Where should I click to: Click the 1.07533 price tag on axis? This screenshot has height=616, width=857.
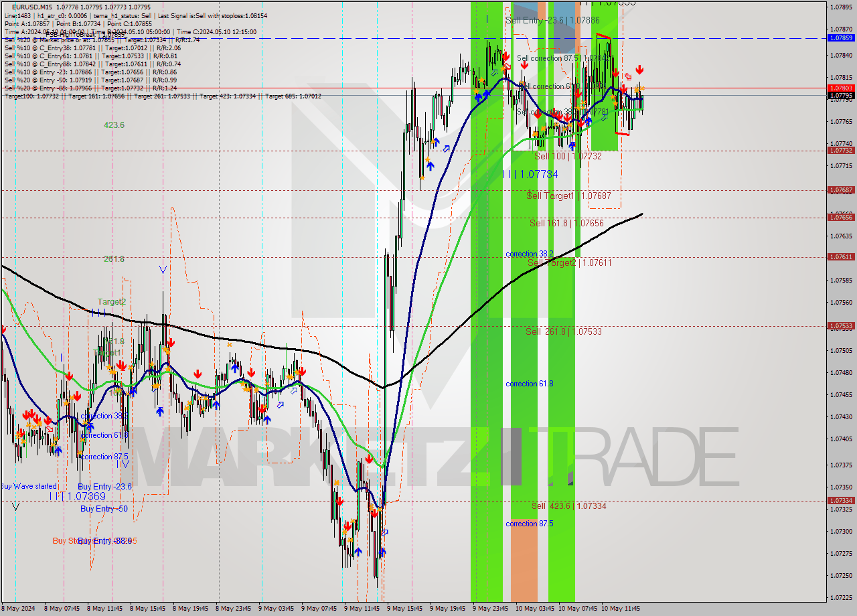pyautogui.click(x=841, y=326)
